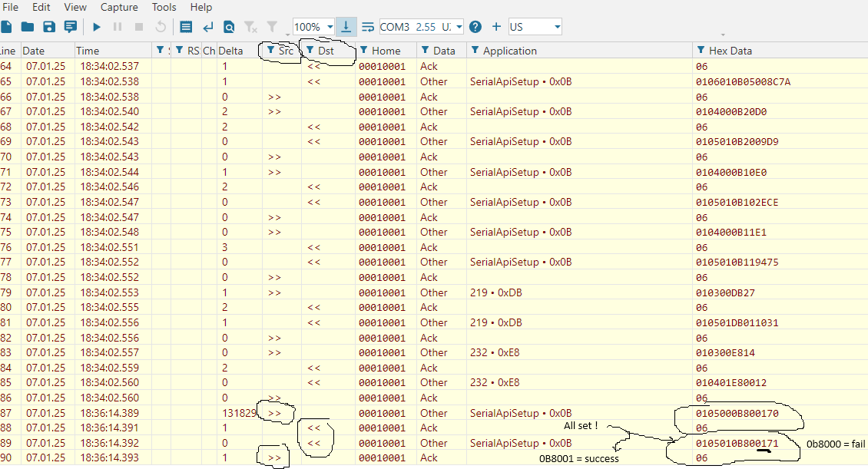This screenshot has height=469, width=868.
Task: Toggle the Dst column filter
Action: point(310,51)
